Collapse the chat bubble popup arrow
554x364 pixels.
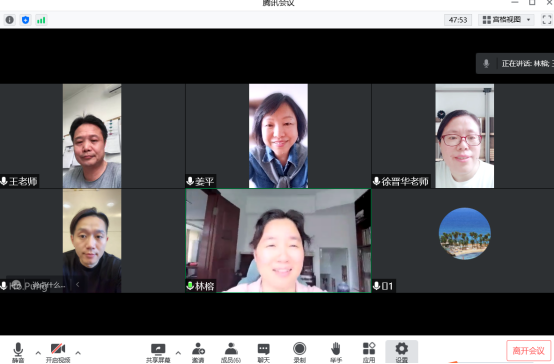coord(77,284)
